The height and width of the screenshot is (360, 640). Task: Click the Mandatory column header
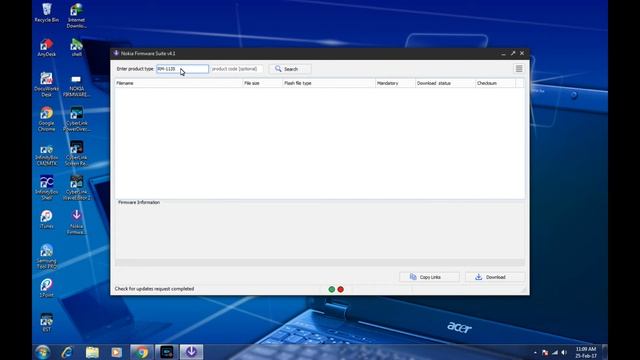[x=395, y=83]
